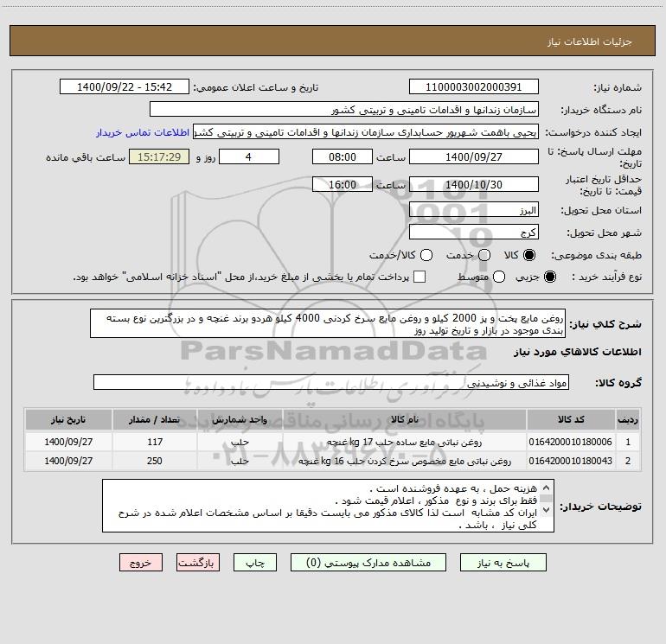The height and width of the screenshot is (644, 666).
Task: Click the پاسخ به نیاز button
Action: 503,563
